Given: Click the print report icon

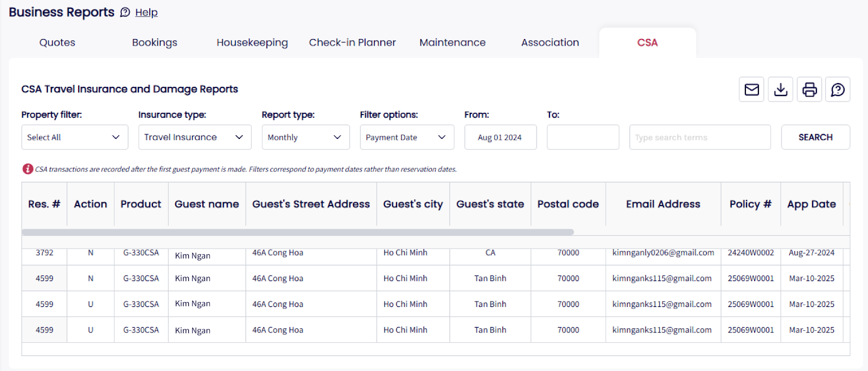Looking at the screenshot, I should click(x=809, y=89).
